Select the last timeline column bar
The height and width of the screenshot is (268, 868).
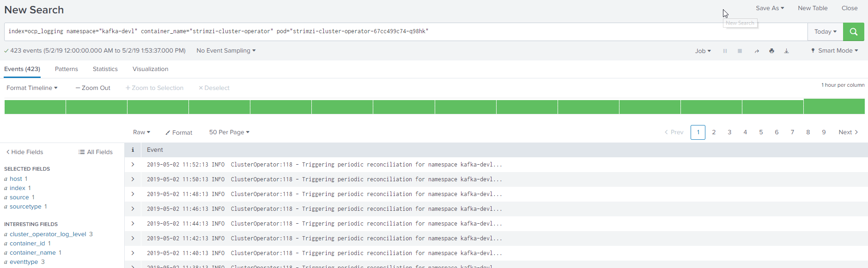[x=834, y=107]
